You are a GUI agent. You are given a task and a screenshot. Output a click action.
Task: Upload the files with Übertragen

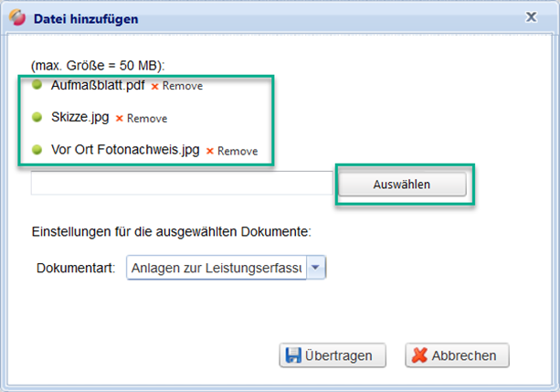tap(333, 355)
